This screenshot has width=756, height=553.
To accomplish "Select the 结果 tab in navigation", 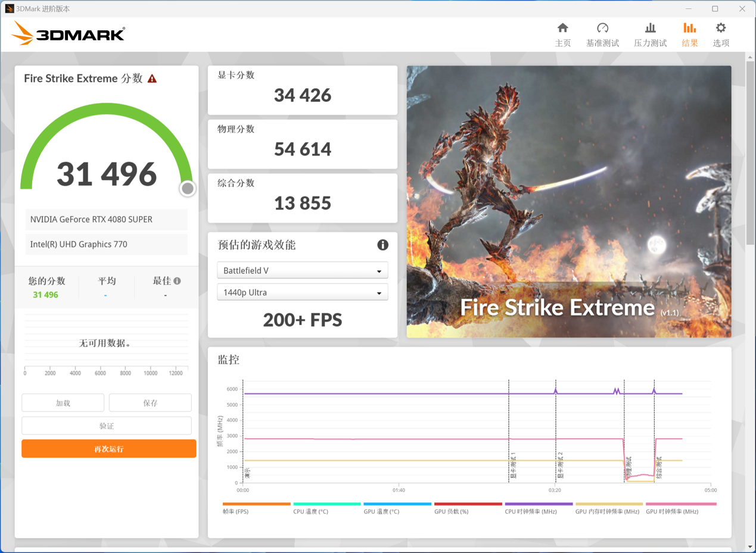I will pos(689,34).
